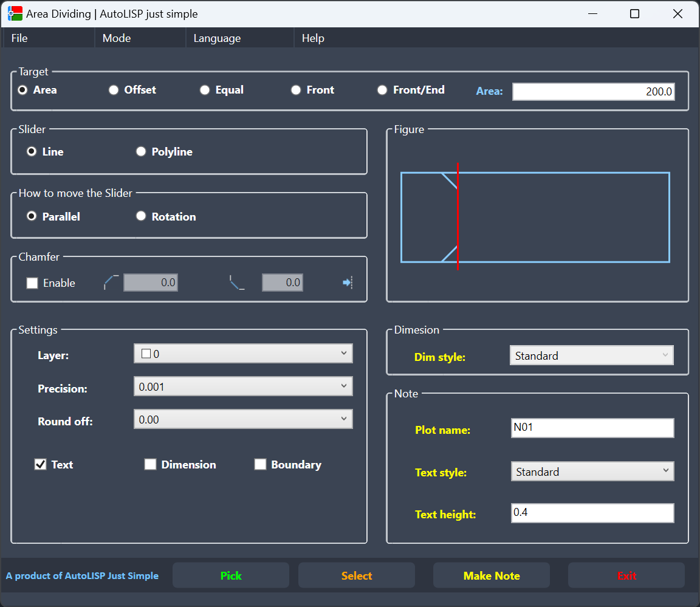
Task: Click the blue arrow icon in Chamfer
Action: pos(348,283)
